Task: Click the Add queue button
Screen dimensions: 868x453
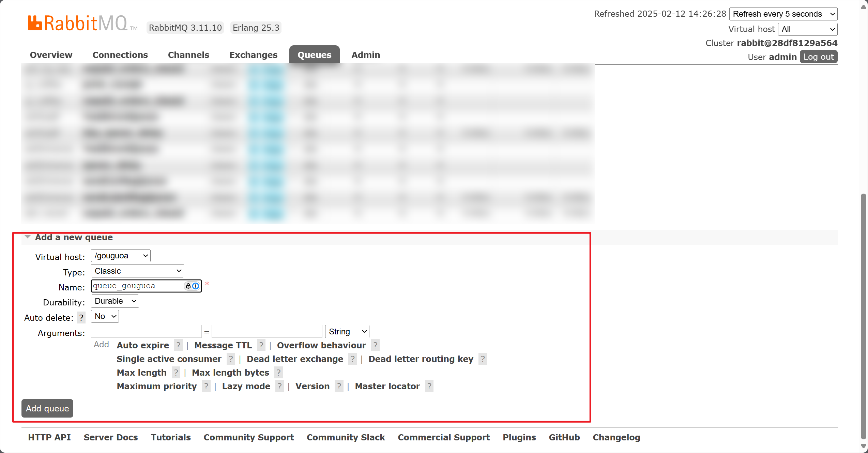Action: [x=47, y=408]
